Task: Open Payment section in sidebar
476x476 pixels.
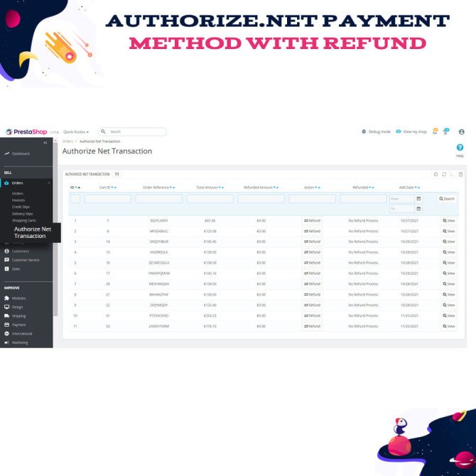Action: 15,325
